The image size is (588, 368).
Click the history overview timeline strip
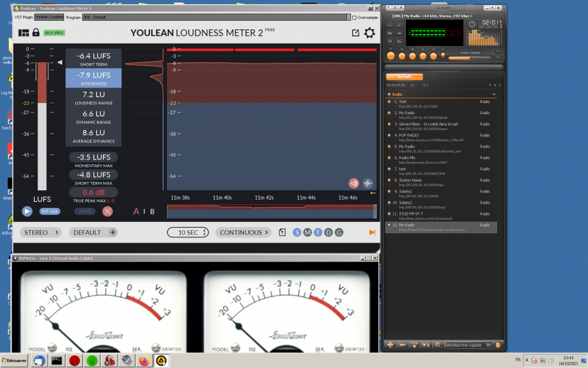click(x=272, y=211)
